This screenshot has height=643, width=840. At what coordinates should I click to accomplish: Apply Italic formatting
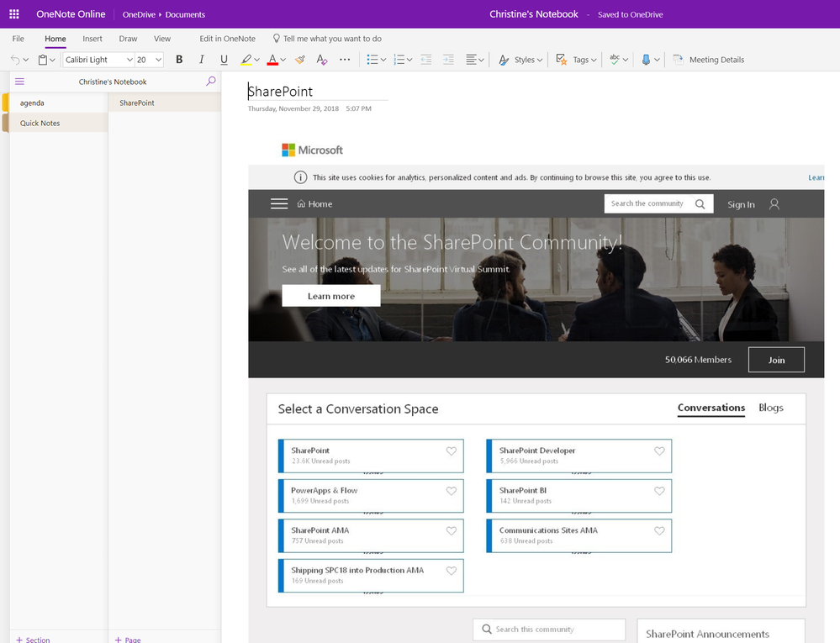pos(202,60)
